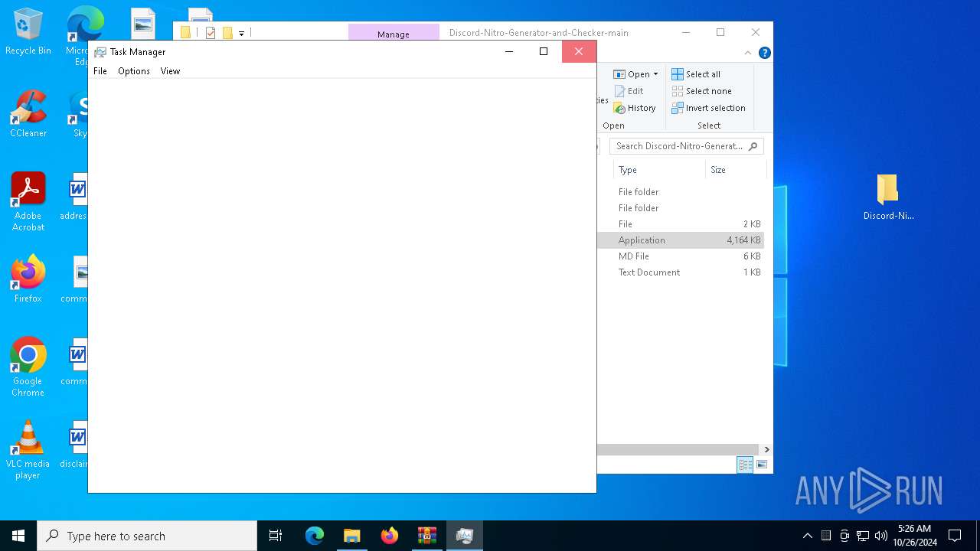
Task: Switch Explorer to large icons view
Action: pos(762,465)
